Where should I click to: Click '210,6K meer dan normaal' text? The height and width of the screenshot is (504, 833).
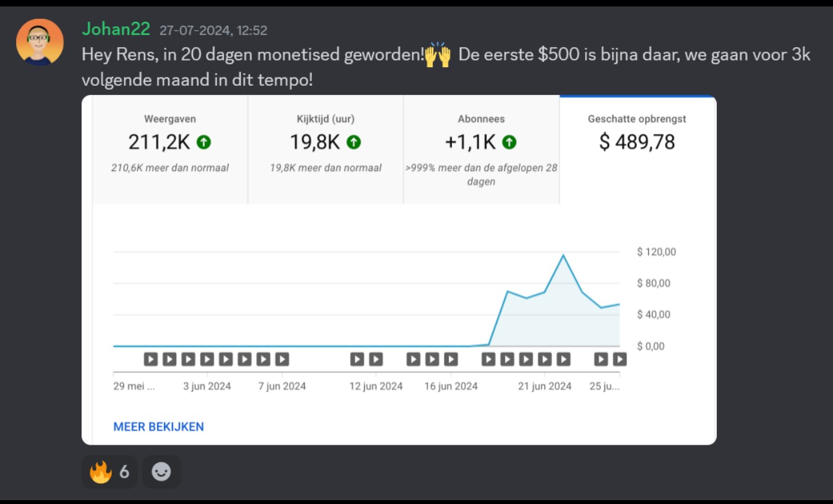click(170, 168)
